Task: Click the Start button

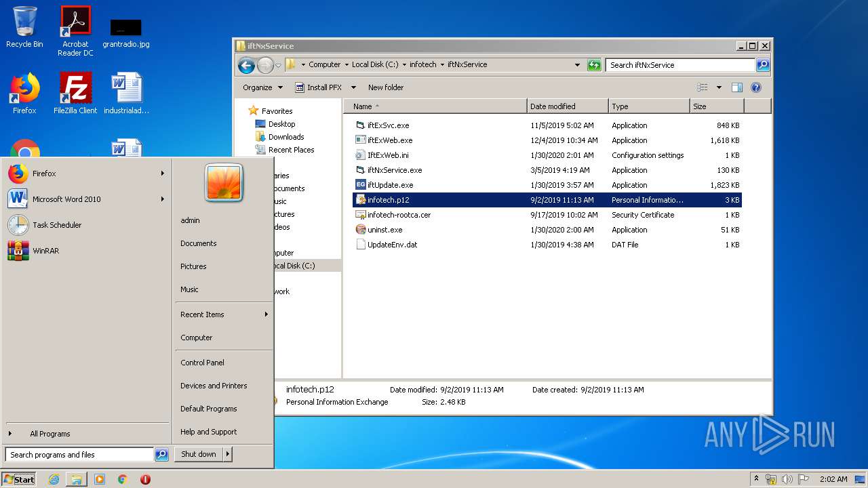Action: [x=20, y=479]
